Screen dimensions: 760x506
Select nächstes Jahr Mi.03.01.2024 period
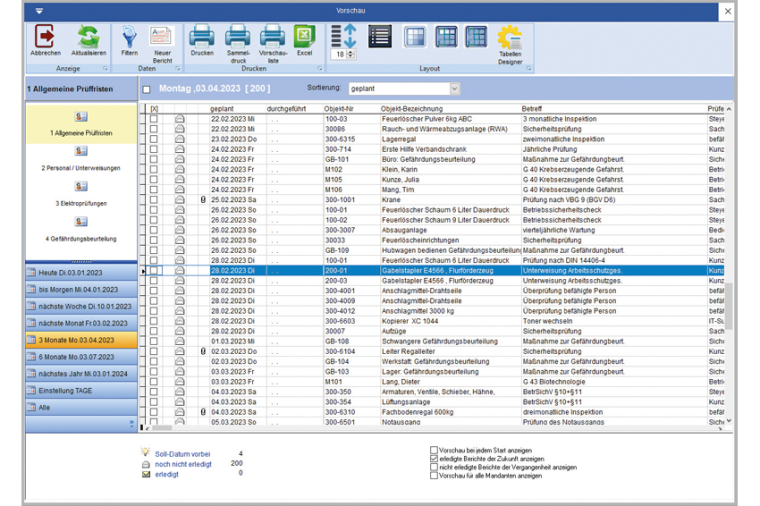click(81, 374)
